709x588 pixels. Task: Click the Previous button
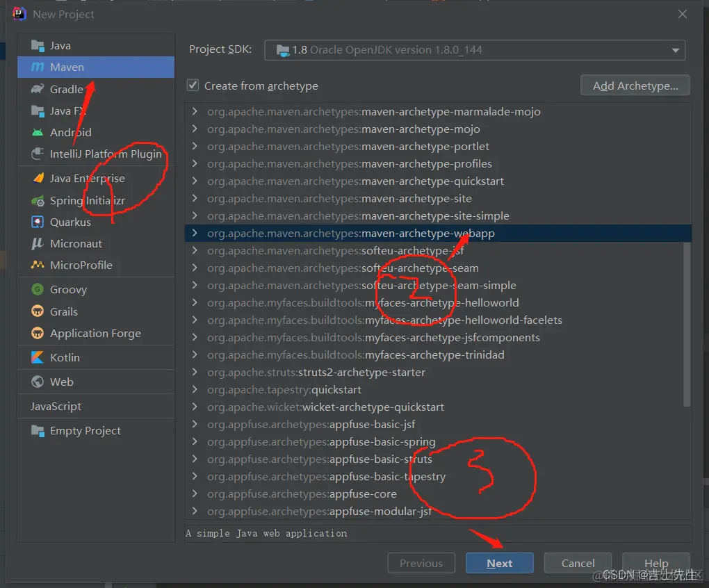[421, 563]
